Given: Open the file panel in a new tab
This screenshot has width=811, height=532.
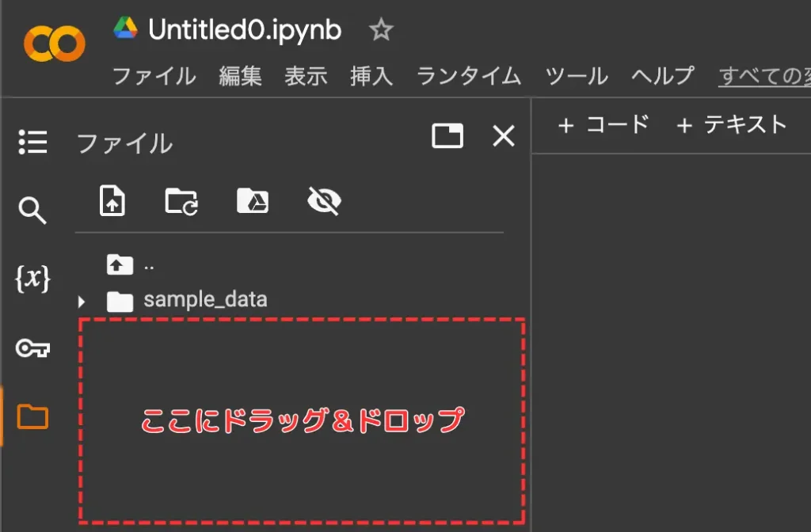Looking at the screenshot, I should coord(447,136).
